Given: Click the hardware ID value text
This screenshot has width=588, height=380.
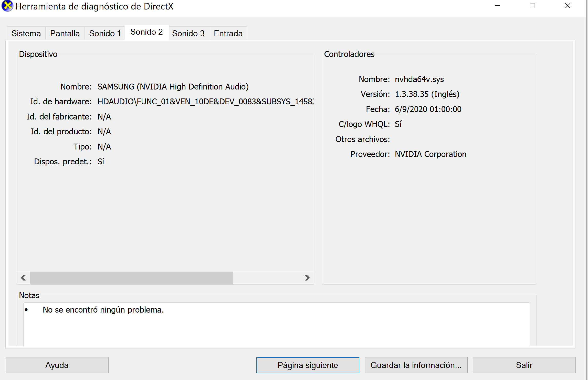Looking at the screenshot, I should coord(205,102).
